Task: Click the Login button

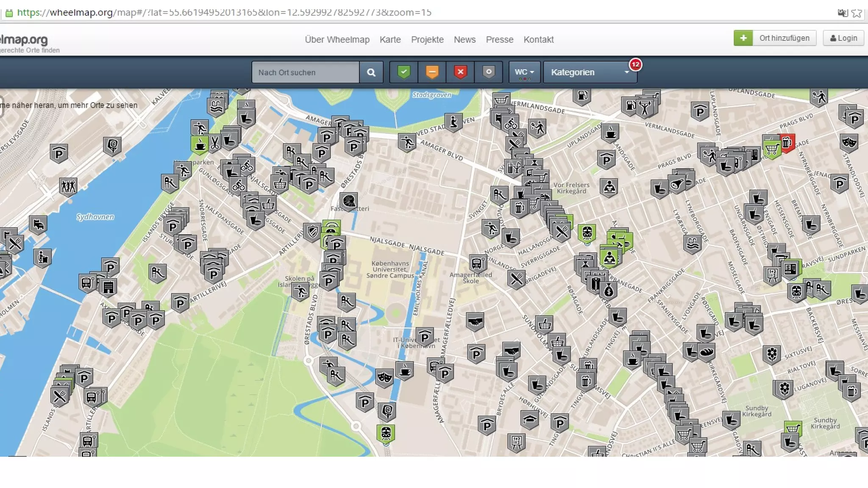Action: [843, 38]
